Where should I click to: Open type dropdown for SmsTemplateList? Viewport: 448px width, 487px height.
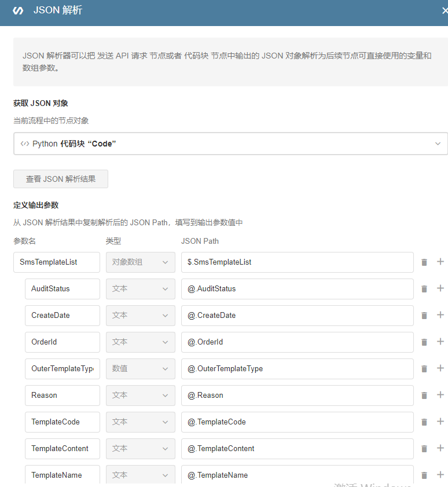[x=140, y=262]
